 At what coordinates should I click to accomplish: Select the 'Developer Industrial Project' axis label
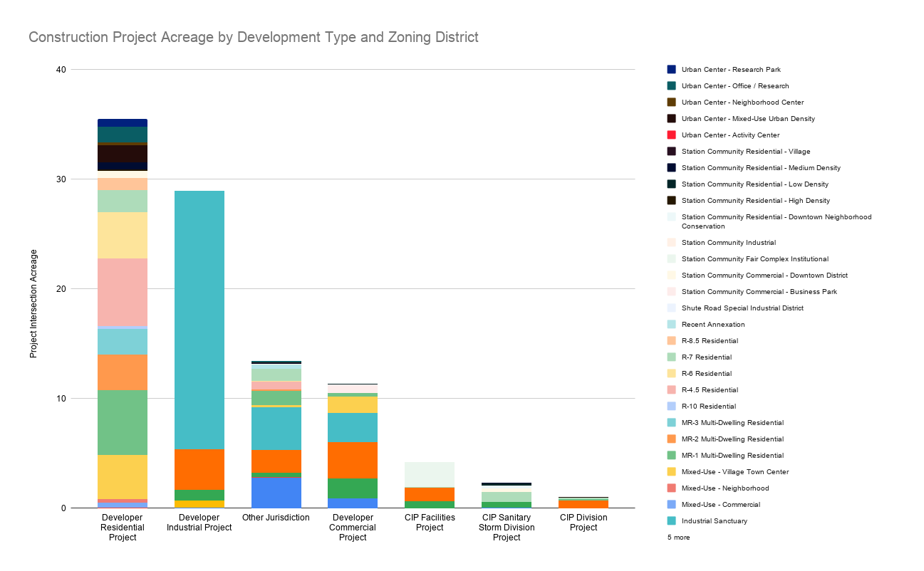point(199,523)
